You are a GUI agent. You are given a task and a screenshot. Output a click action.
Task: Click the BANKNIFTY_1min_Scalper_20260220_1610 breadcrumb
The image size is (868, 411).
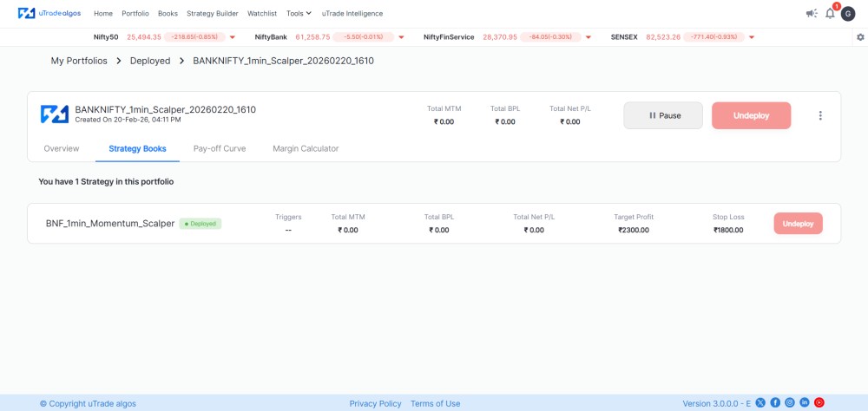point(284,61)
